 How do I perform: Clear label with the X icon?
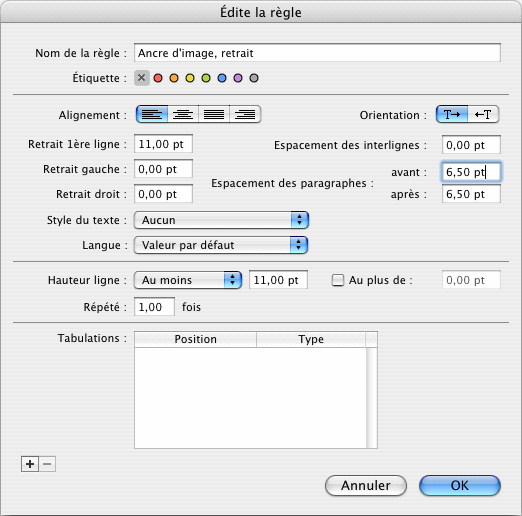click(x=142, y=78)
